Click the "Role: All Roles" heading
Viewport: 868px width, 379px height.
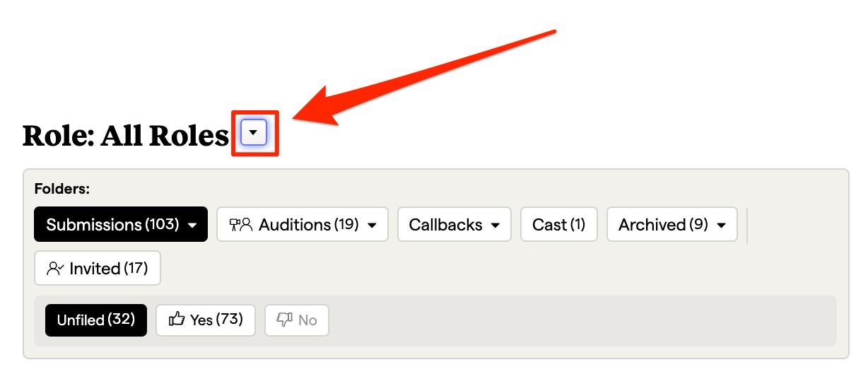click(126, 136)
